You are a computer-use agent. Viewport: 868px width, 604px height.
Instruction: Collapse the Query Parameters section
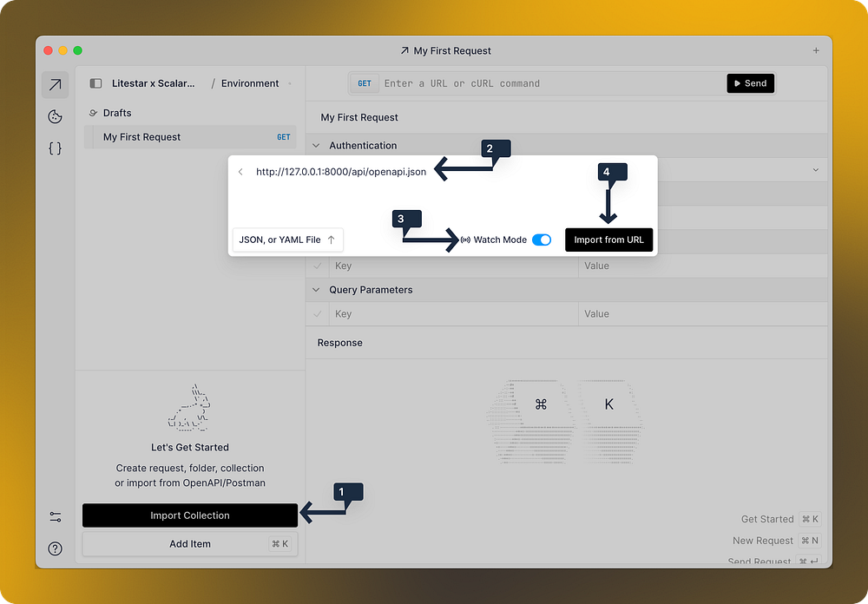[316, 290]
